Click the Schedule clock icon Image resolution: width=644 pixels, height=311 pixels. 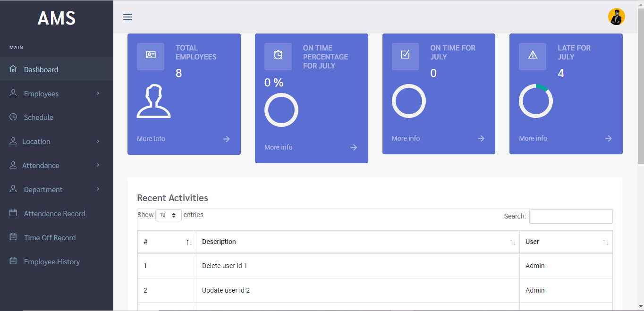13,117
